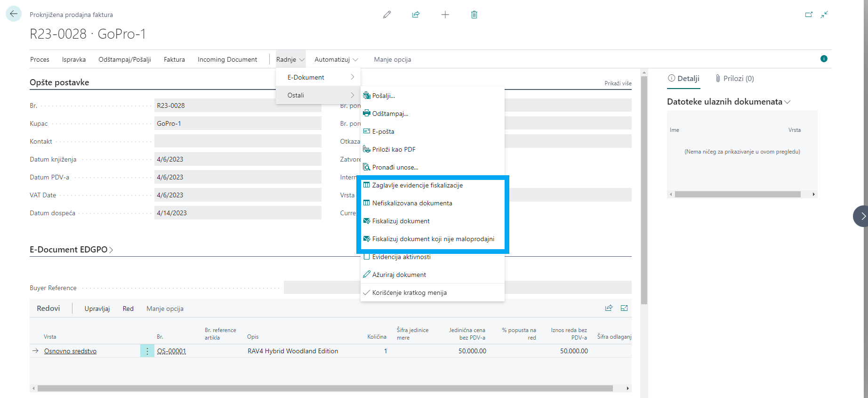This screenshot has width=868, height=398.
Task: Toggle Korišćenje kratkog menija option
Action: [x=409, y=292]
